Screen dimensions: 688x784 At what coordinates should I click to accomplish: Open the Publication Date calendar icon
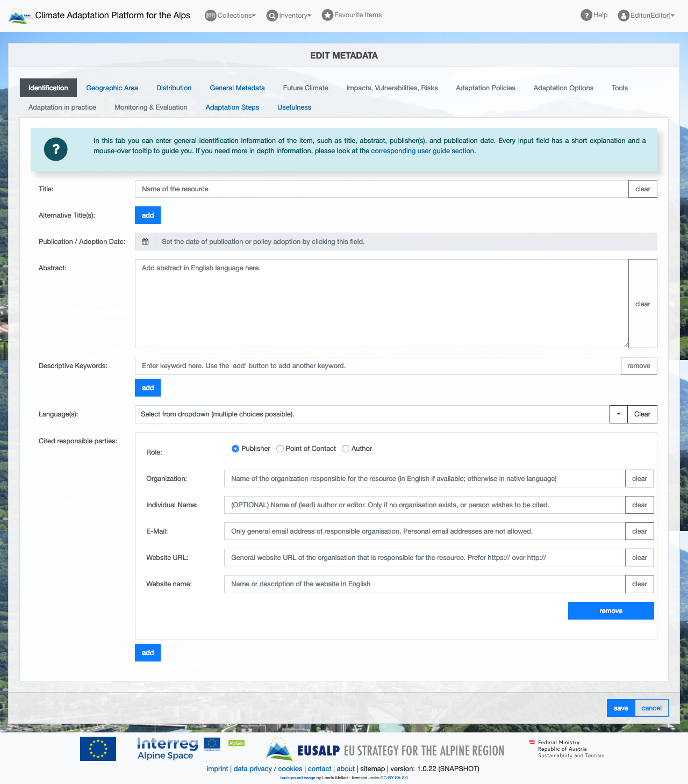[x=144, y=241]
